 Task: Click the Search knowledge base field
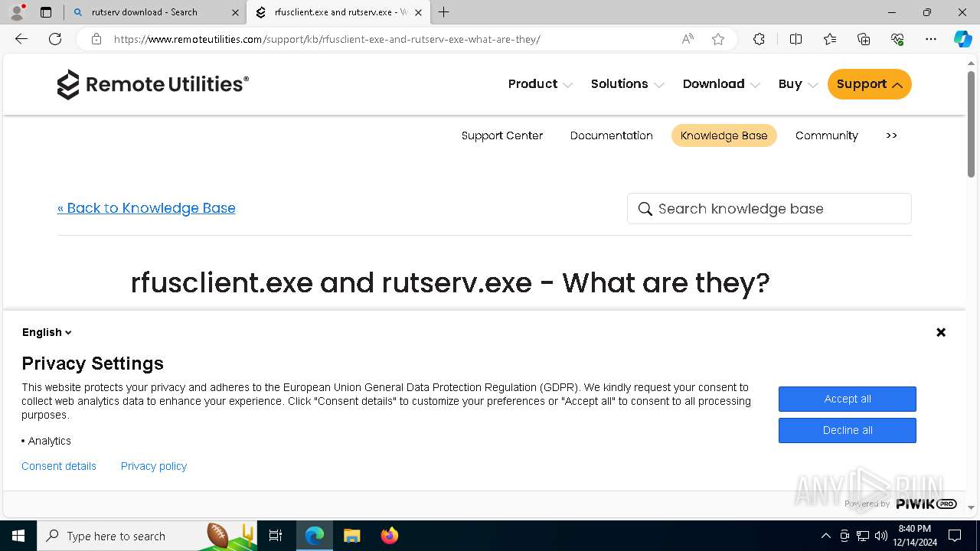[x=769, y=209]
